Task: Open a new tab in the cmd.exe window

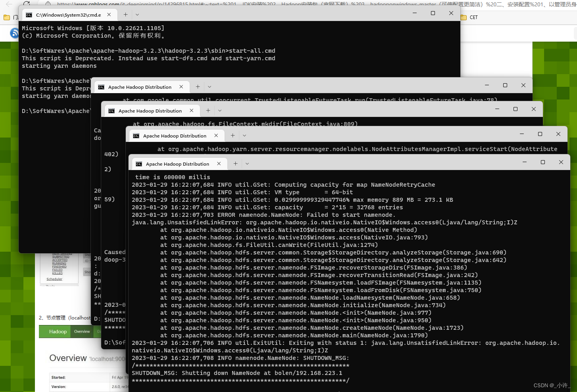Action: point(125,14)
